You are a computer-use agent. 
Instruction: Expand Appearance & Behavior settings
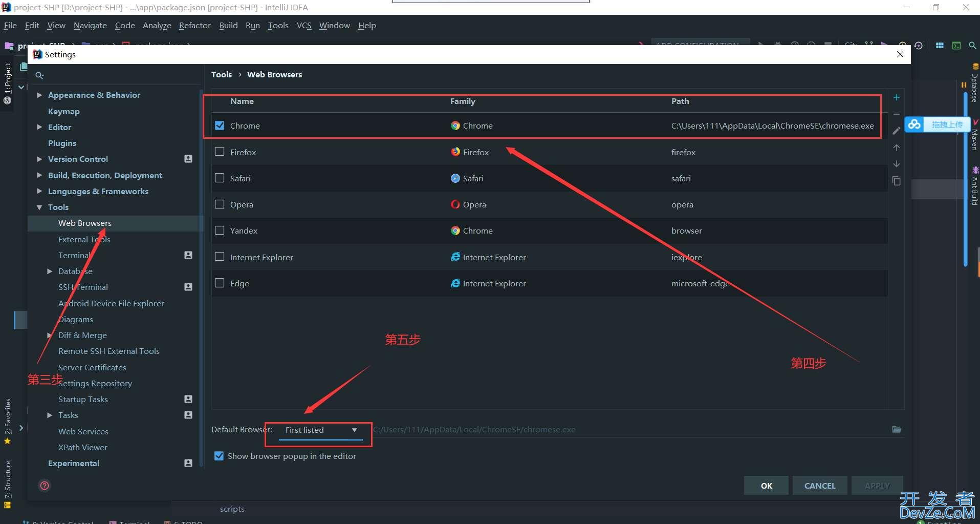[x=39, y=95]
